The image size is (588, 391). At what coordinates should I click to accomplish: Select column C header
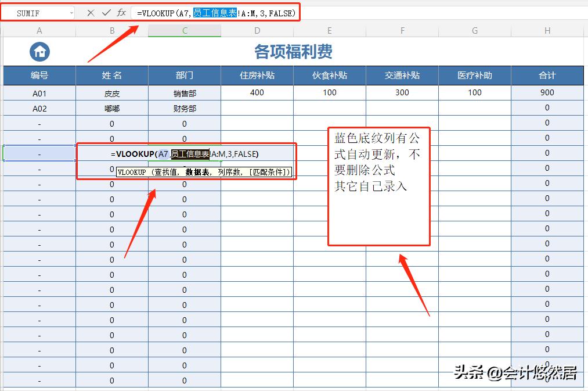click(x=184, y=30)
